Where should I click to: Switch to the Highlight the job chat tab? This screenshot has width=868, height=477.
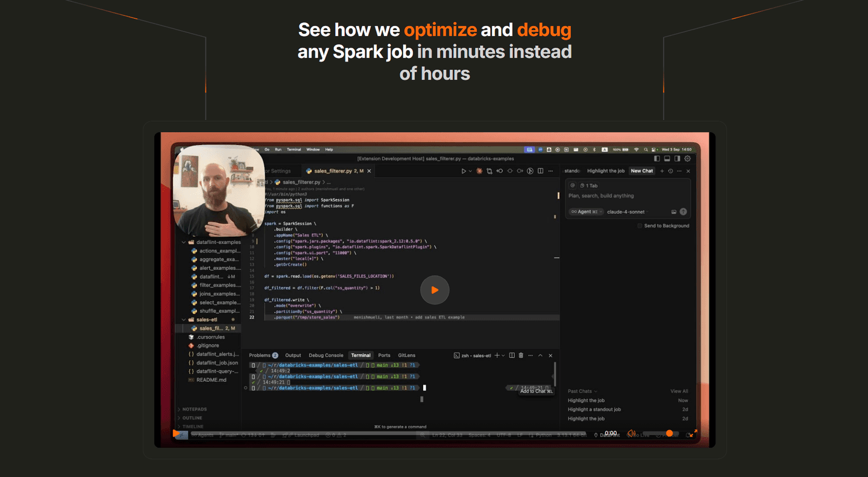606,171
